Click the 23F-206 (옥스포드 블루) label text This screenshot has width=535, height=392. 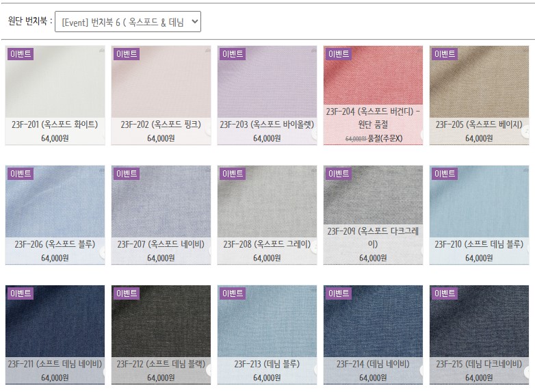(55, 244)
